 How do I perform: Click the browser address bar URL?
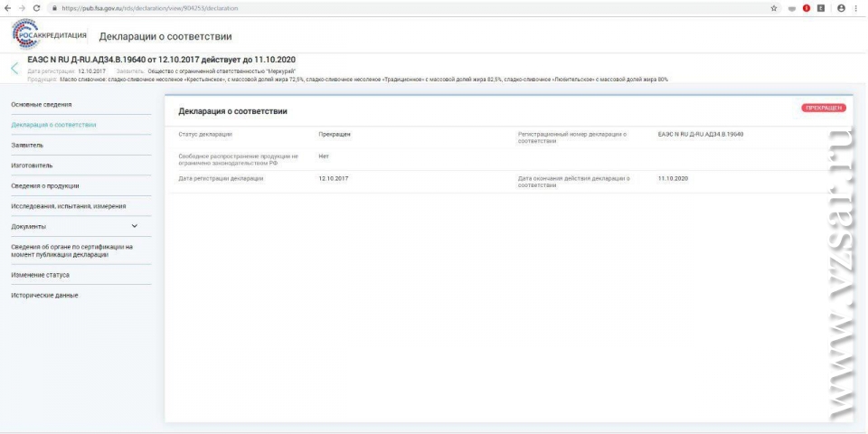click(x=181, y=7)
